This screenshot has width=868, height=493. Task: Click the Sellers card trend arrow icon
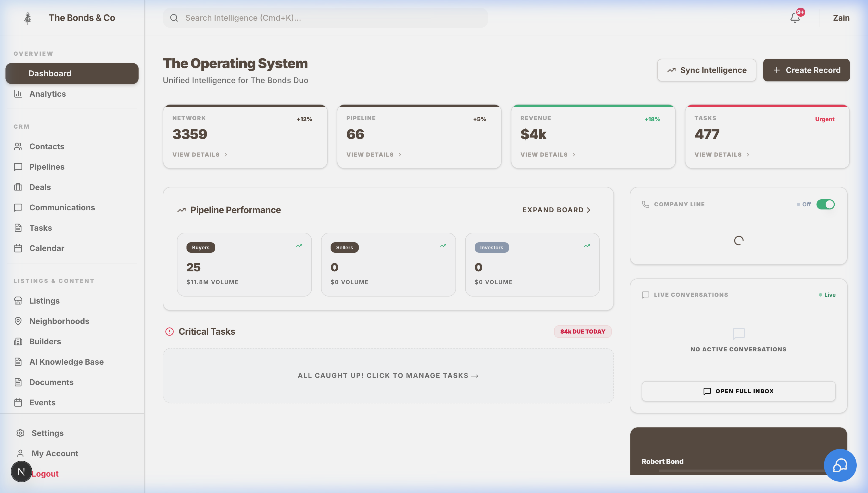click(443, 246)
